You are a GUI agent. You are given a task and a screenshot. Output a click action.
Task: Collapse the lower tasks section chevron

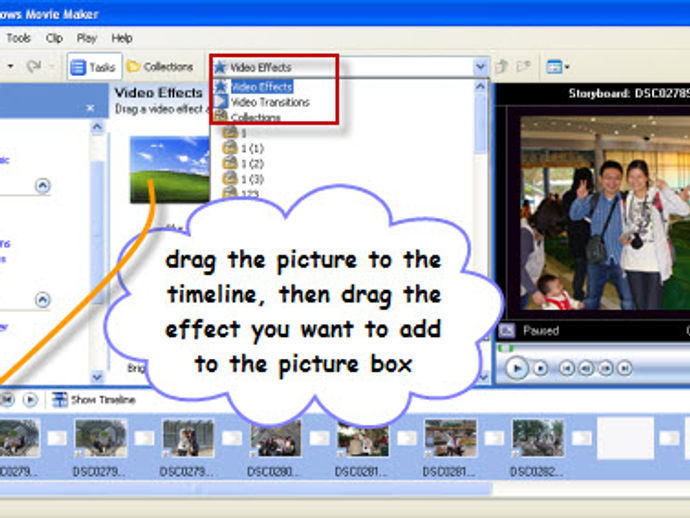pyautogui.click(x=42, y=300)
